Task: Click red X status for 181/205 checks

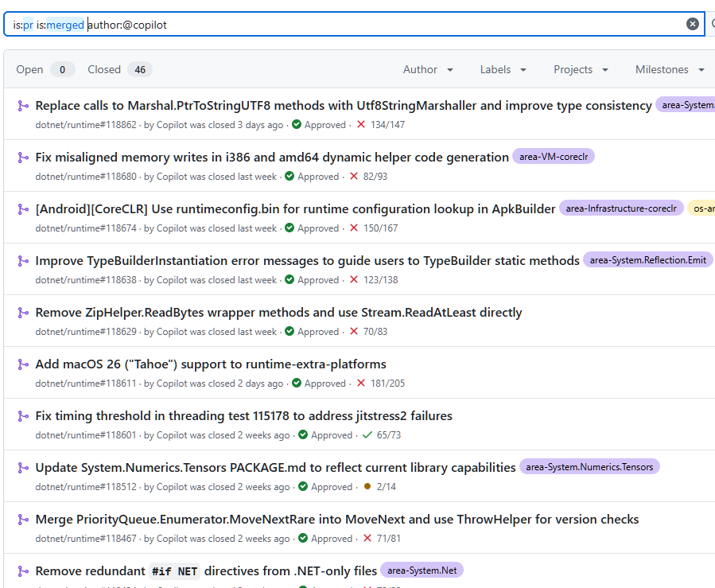Action: (361, 384)
